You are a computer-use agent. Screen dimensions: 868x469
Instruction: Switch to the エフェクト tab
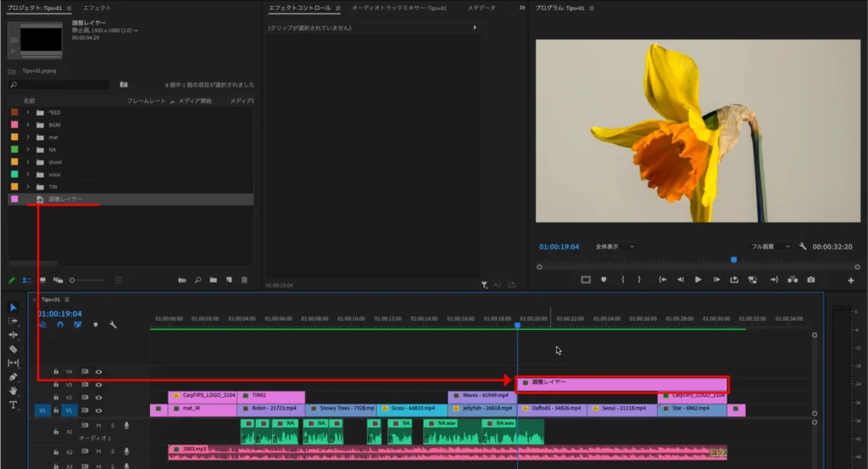97,8
